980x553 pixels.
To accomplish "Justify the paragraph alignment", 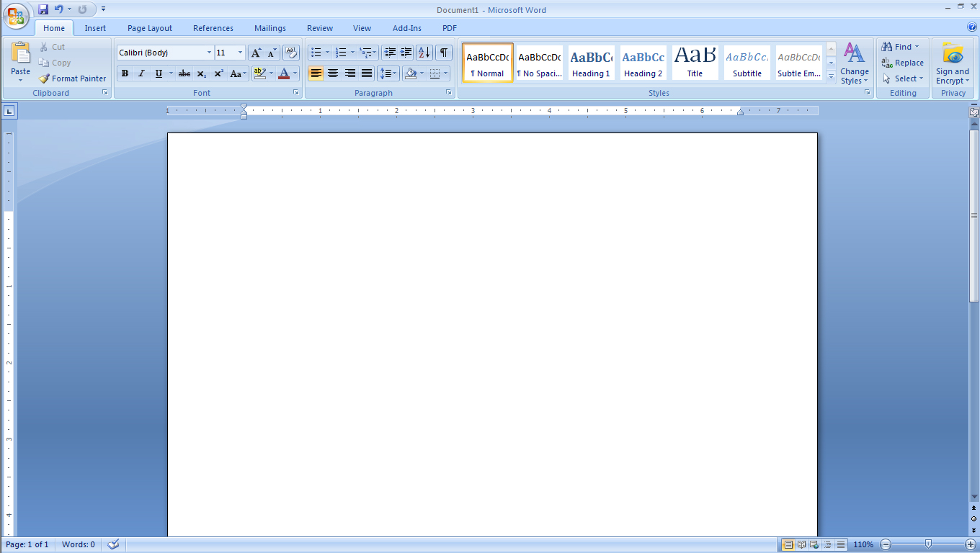I will click(366, 73).
